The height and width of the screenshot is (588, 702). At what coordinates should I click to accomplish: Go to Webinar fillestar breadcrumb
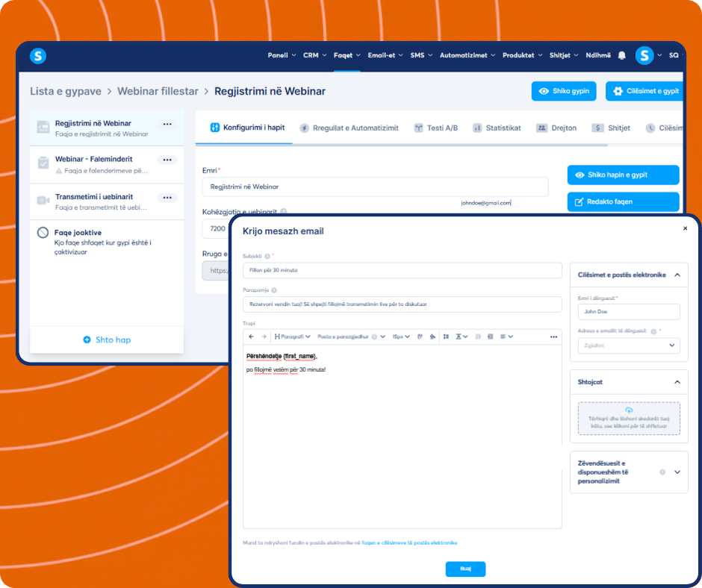click(x=158, y=91)
